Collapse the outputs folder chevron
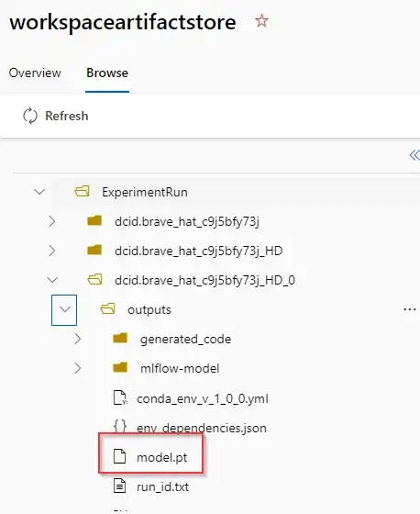 point(64,310)
